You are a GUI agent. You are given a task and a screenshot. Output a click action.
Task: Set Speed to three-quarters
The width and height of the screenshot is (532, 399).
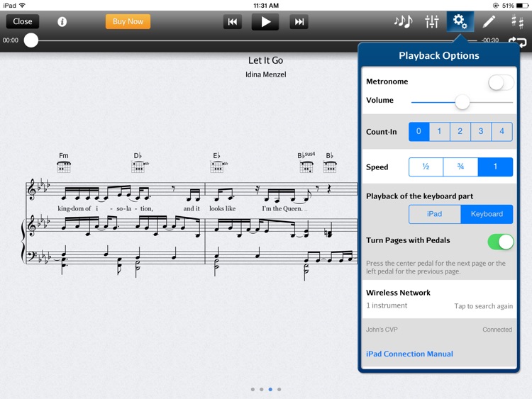460,167
